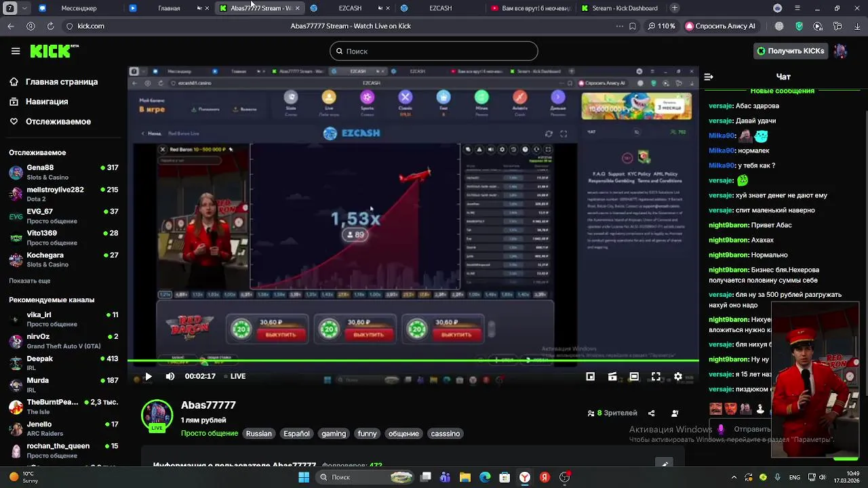Screen dimensions: 868x488
Task: Open Kochegara channel
Action: click(x=63, y=260)
